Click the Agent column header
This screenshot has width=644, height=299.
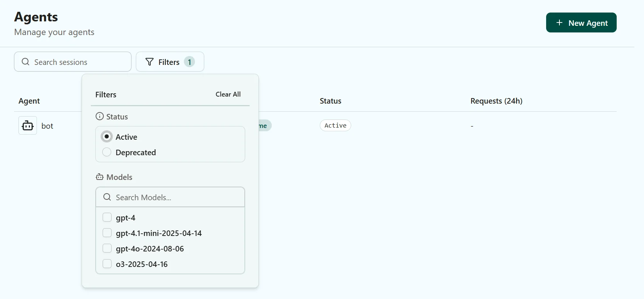point(29,101)
